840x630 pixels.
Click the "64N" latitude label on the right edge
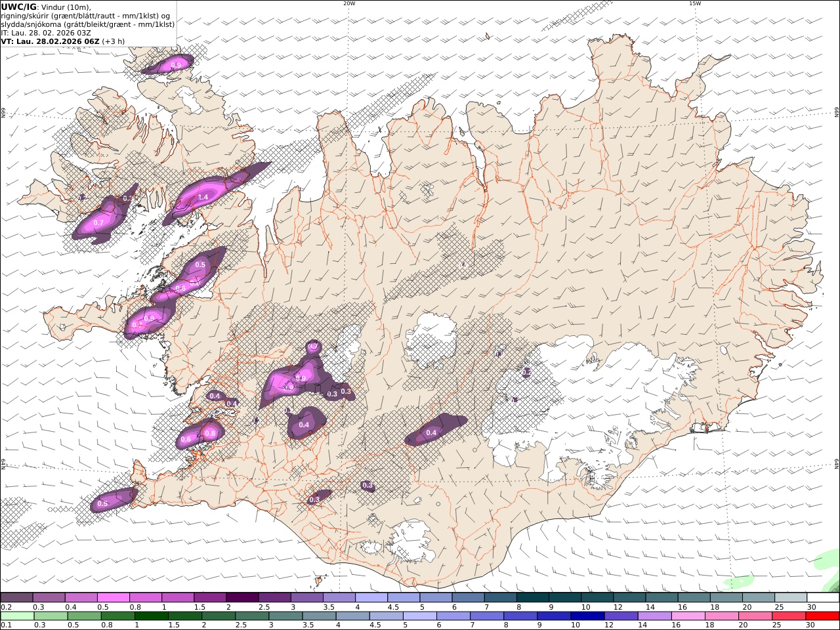coord(837,464)
